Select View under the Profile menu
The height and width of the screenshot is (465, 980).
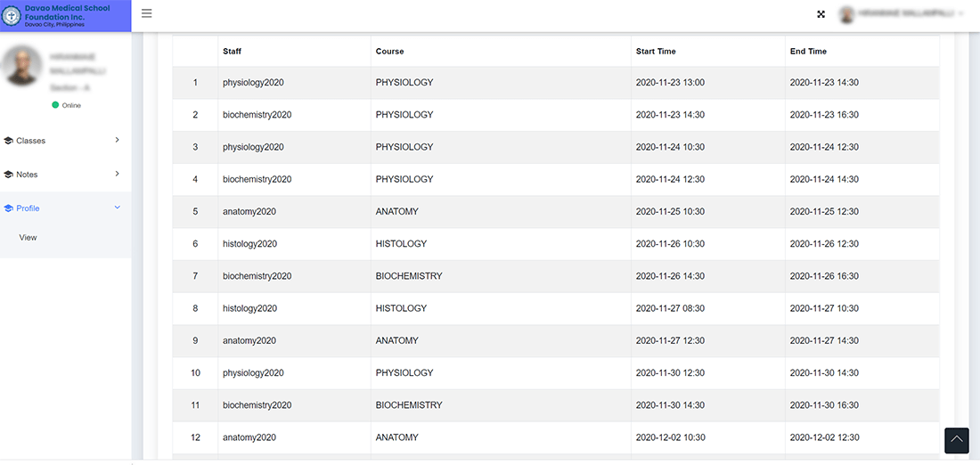(x=29, y=238)
